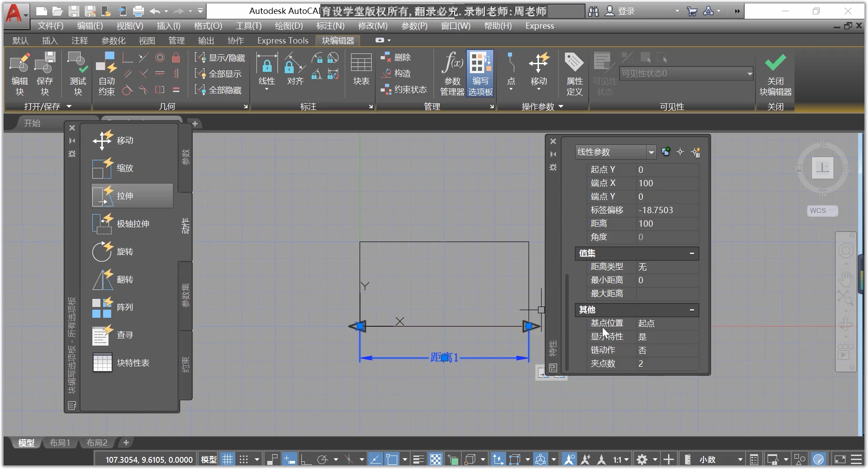Select the Polar Stretch (极轴拉伸) action
The height and width of the screenshot is (469, 868).
132,224
